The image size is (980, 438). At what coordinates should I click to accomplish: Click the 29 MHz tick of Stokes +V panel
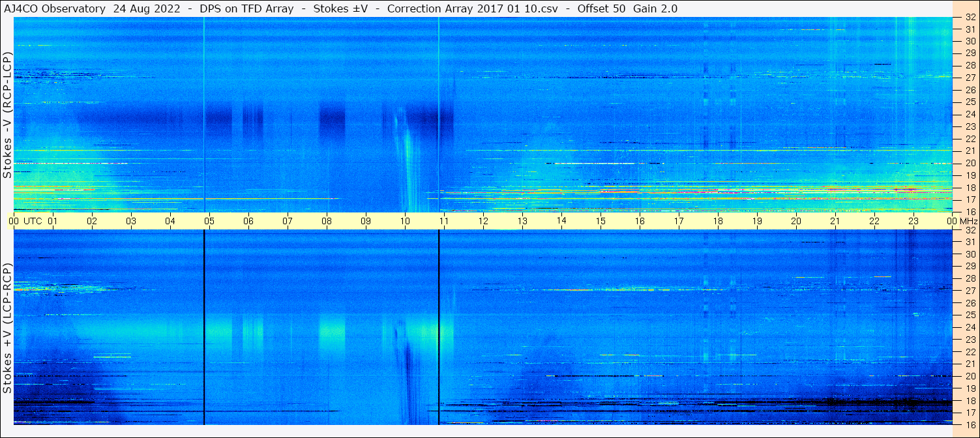pyautogui.click(x=970, y=266)
